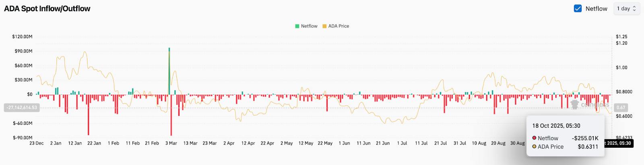Click the 18 Oct 2025 tooltip header
Screen dimensions: 644x165
(556, 126)
